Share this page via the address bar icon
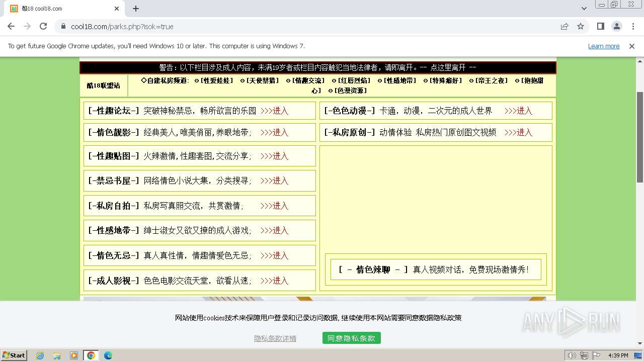The width and height of the screenshot is (644, 362). (x=565, y=26)
